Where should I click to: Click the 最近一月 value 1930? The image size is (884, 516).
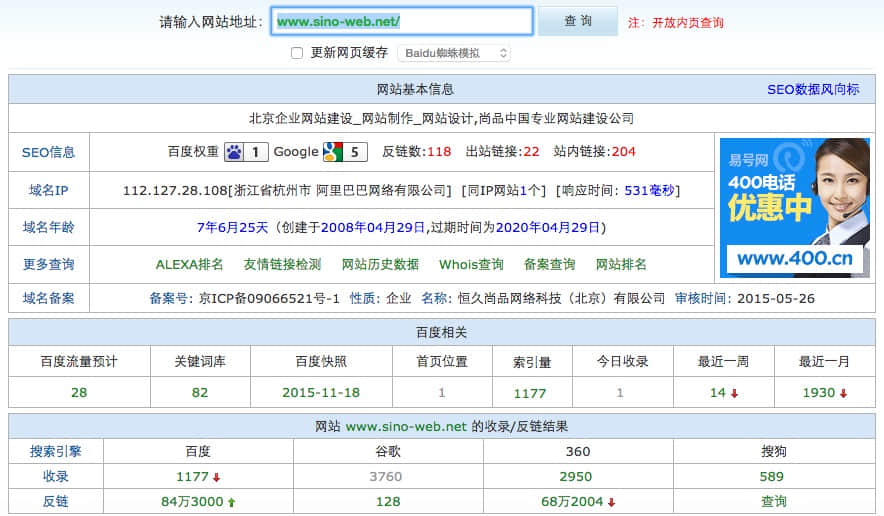pyautogui.click(x=819, y=392)
